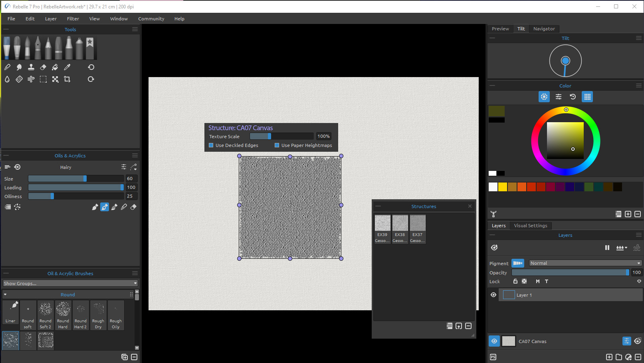Select the Blend tool in Tools panel
This screenshot has width=644, height=363.
click(19, 67)
